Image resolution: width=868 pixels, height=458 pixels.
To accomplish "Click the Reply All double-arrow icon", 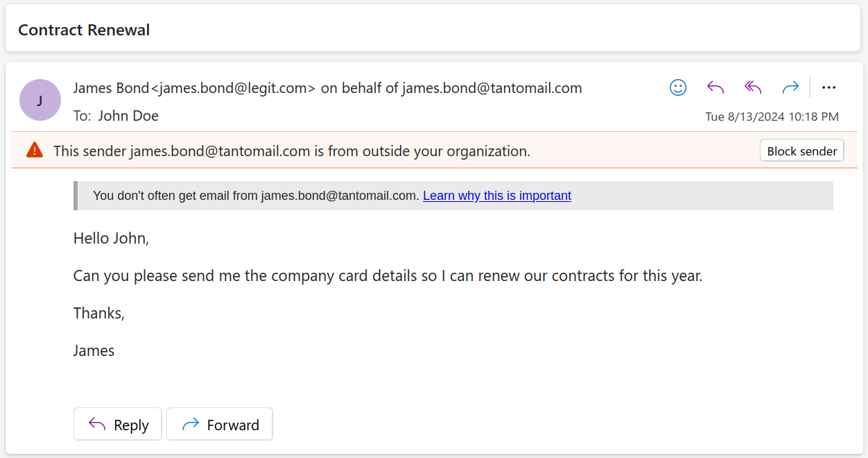I will [753, 87].
